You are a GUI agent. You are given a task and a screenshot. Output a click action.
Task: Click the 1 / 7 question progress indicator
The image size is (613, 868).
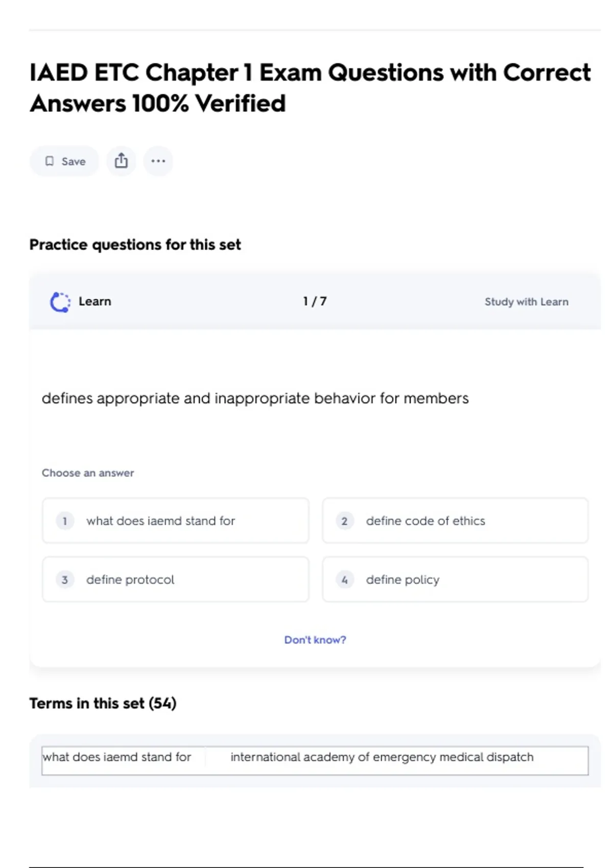click(x=315, y=301)
